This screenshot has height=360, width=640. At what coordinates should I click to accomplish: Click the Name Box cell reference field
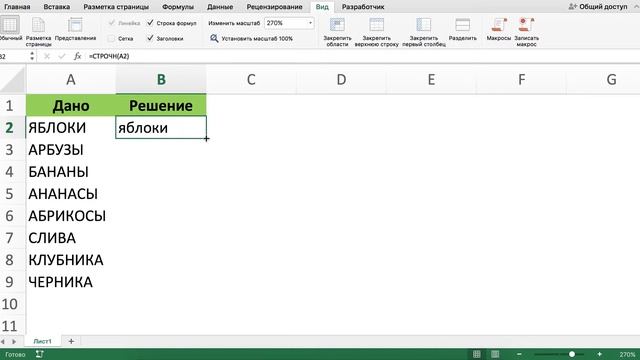pos(14,56)
